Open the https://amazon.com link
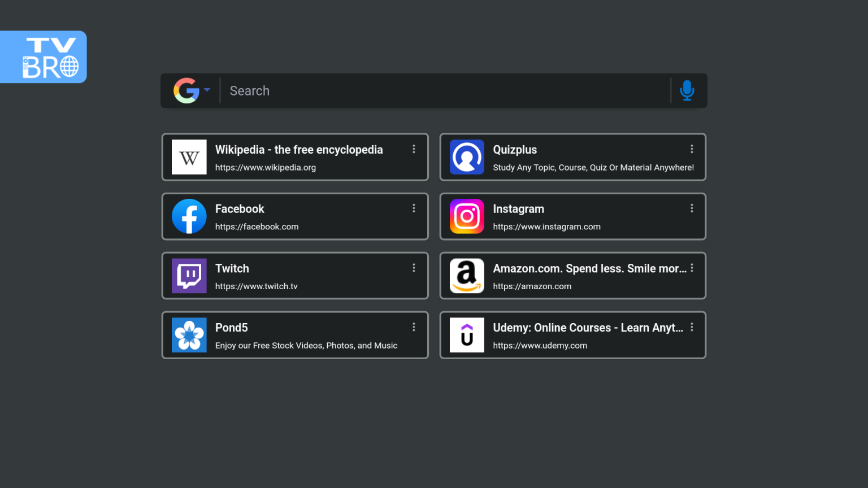The height and width of the screenshot is (488, 868). [x=532, y=286]
